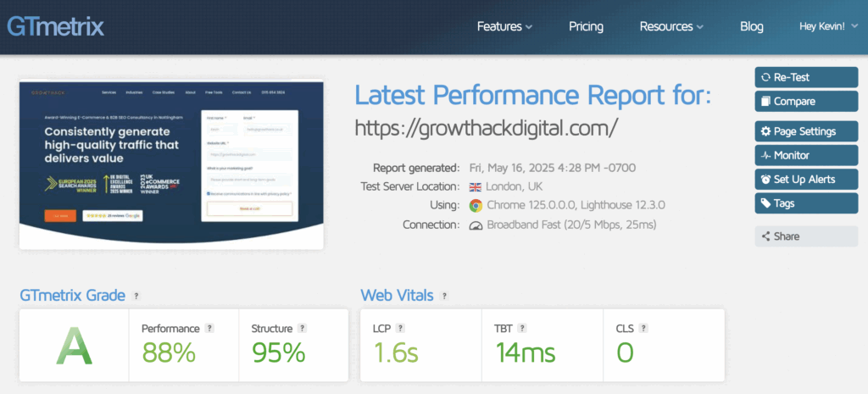Click the CLS value 0
This screenshot has height=394, width=868.
click(625, 352)
